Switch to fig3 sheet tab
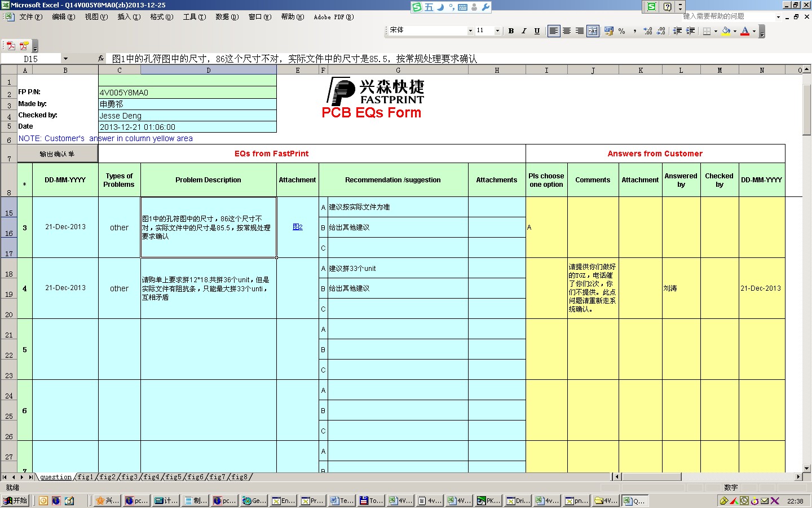812x508 pixels. pos(129,477)
